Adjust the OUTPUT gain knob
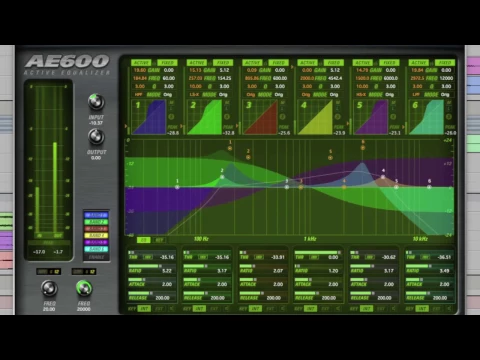 [96, 137]
